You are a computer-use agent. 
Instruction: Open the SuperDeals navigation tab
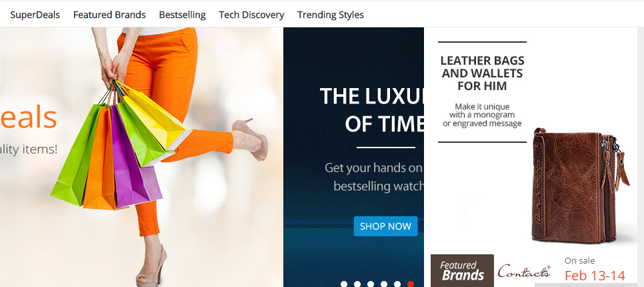click(x=35, y=15)
